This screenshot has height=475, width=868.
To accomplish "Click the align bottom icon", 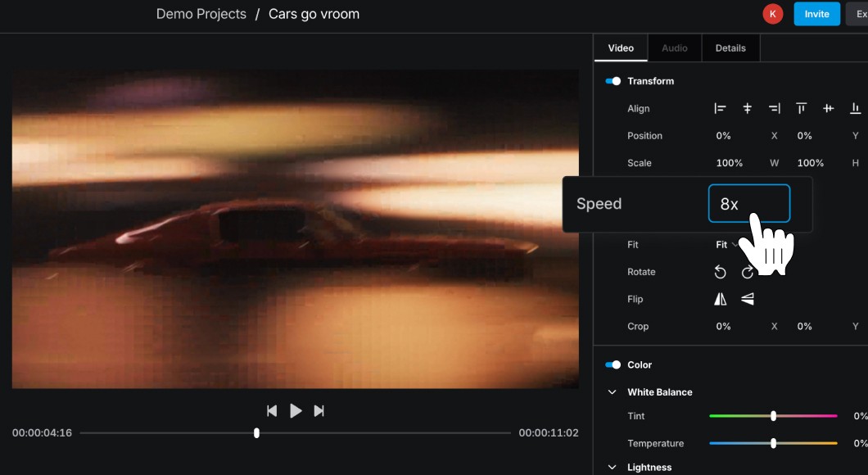I will (x=855, y=108).
